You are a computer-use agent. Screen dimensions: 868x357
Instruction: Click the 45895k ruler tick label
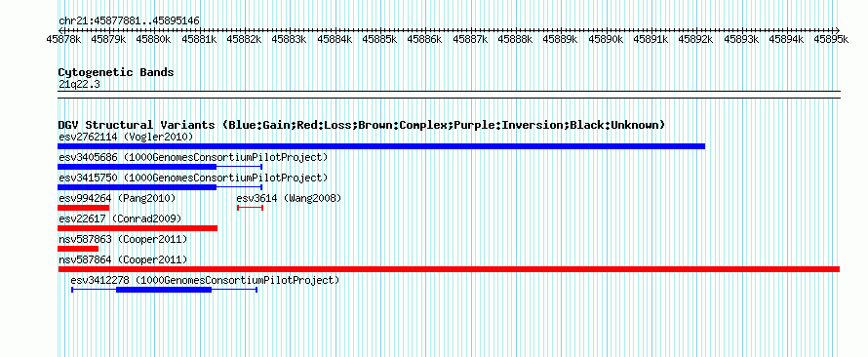(x=831, y=39)
